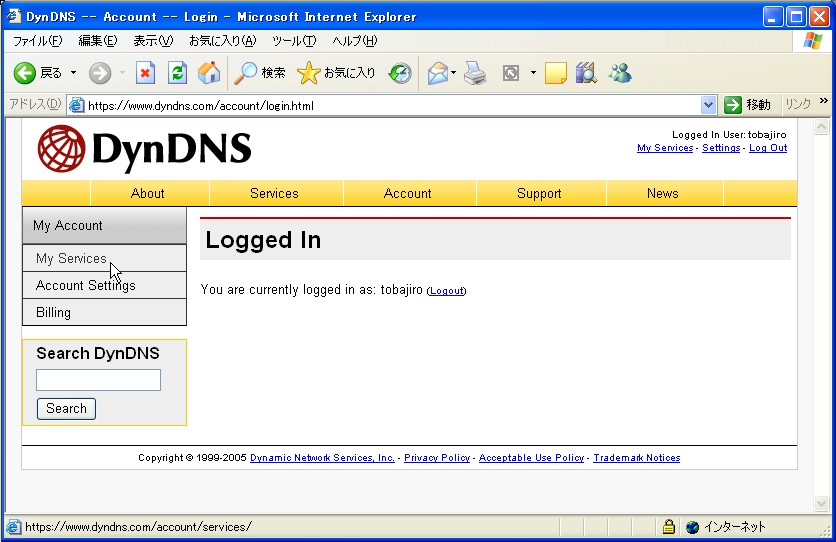Click the Search button
836x542 pixels.
(x=66, y=409)
